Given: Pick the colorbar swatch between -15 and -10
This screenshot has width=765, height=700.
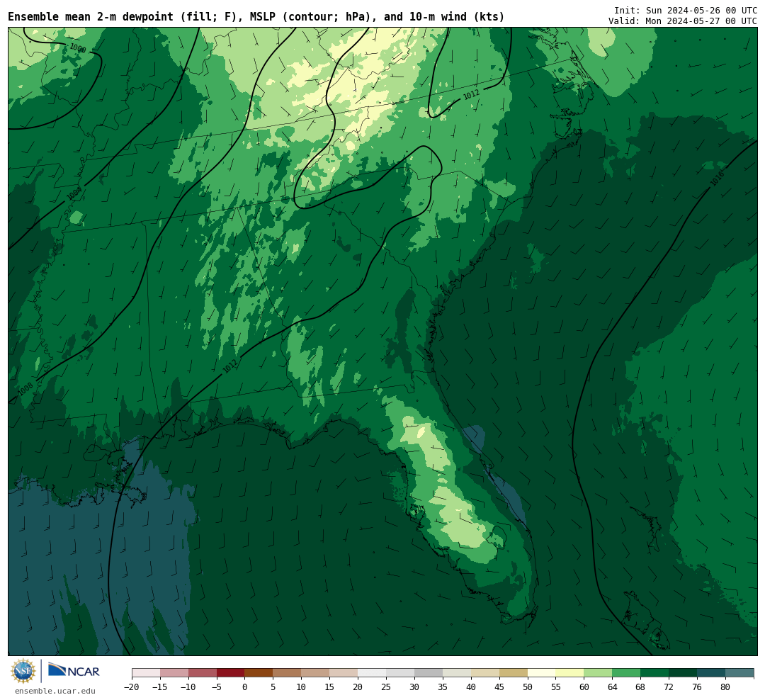Looking at the screenshot, I should pyautogui.click(x=174, y=672).
